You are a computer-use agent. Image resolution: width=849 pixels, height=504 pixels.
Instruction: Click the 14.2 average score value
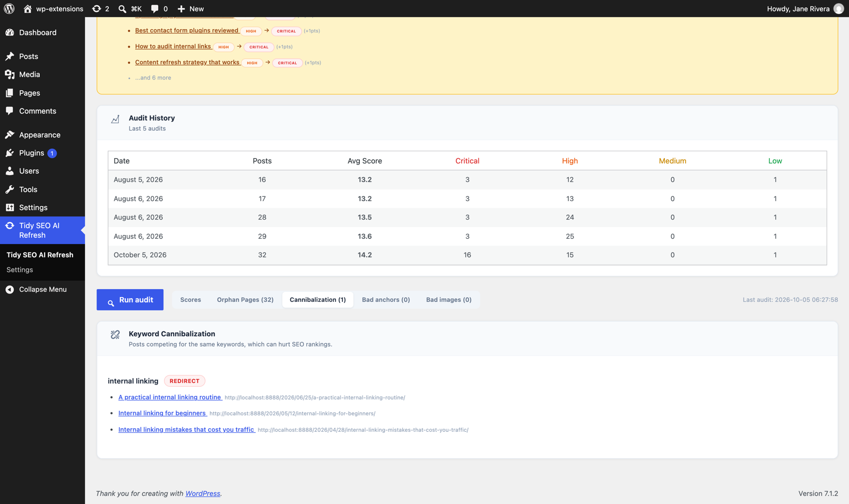tap(365, 255)
